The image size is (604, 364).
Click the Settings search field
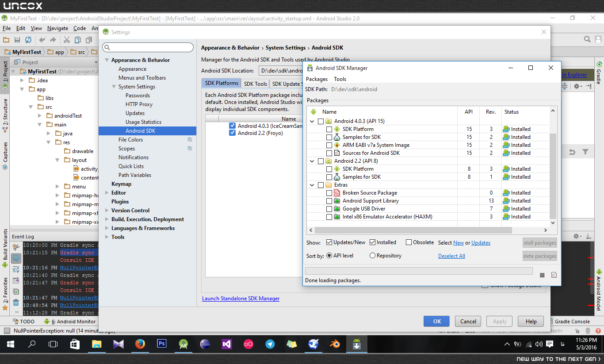pos(148,47)
